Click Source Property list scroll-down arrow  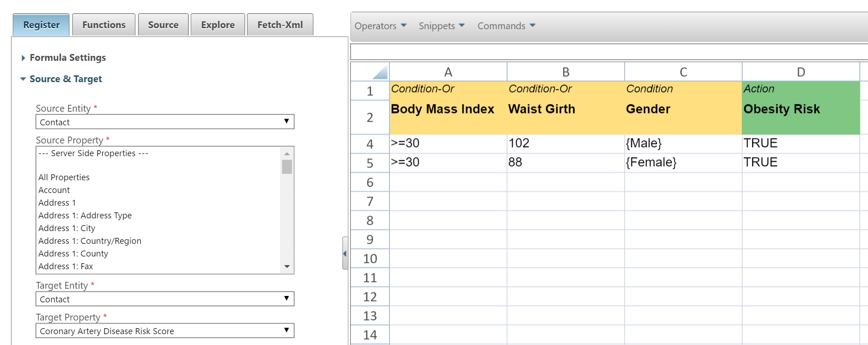287,266
